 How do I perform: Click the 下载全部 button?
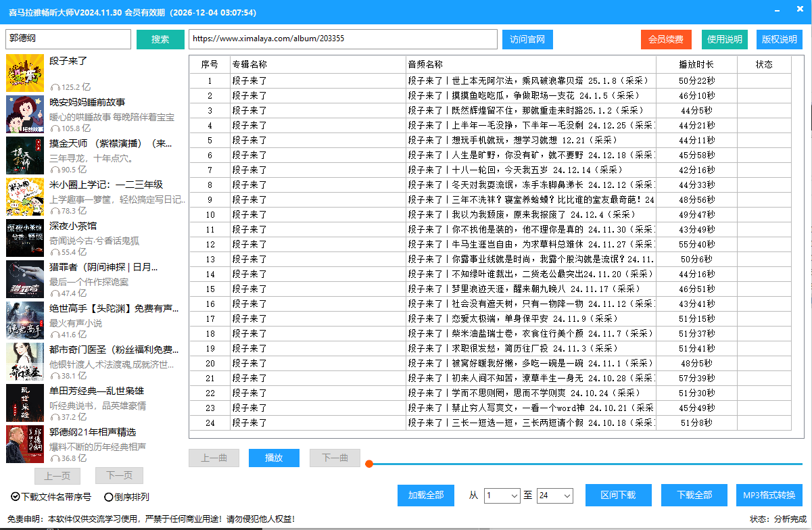[694, 495]
